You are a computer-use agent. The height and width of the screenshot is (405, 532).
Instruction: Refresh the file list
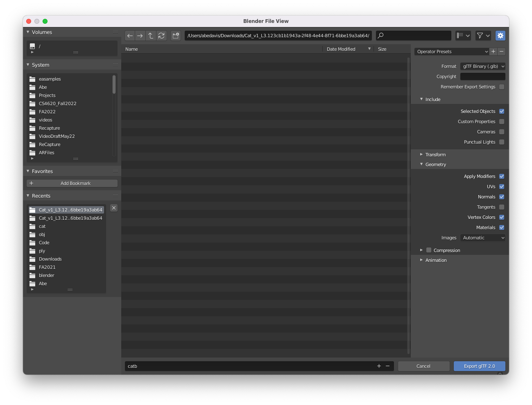tap(161, 36)
